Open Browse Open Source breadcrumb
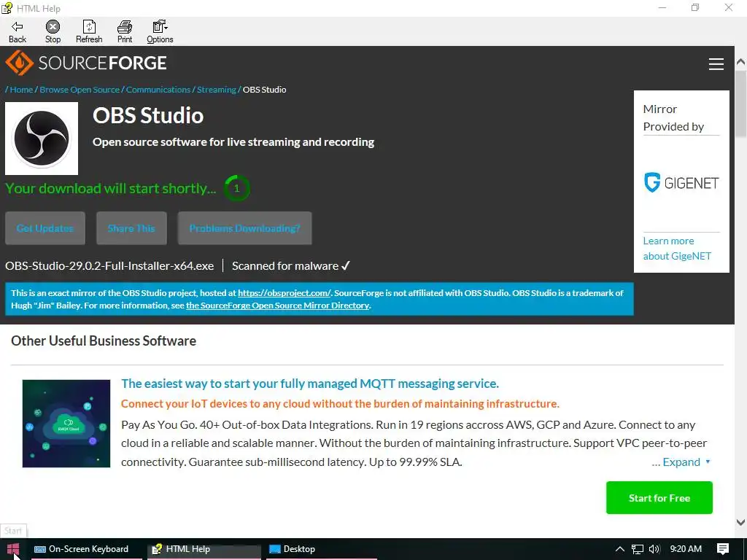The width and height of the screenshot is (747, 560). 80,90
